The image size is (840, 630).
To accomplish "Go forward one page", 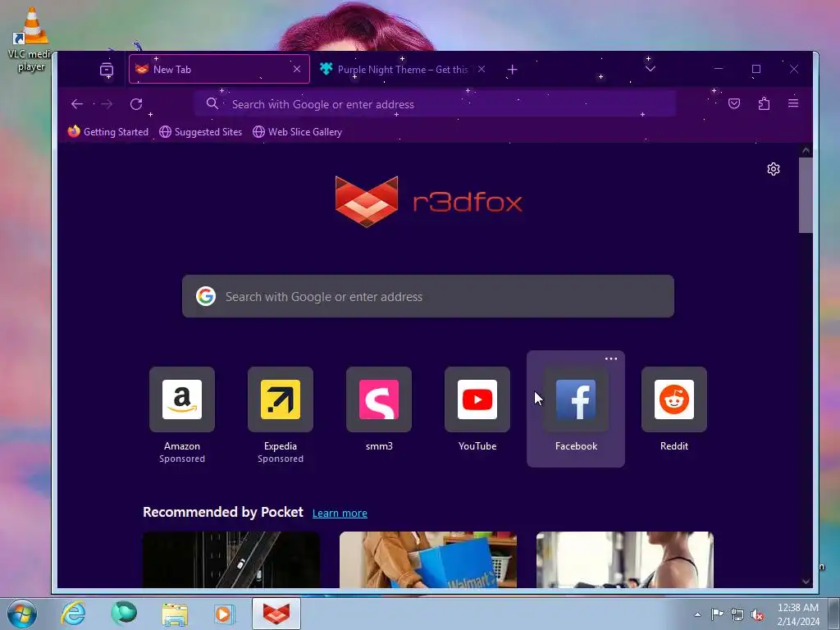I will click(x=107, y=104).
